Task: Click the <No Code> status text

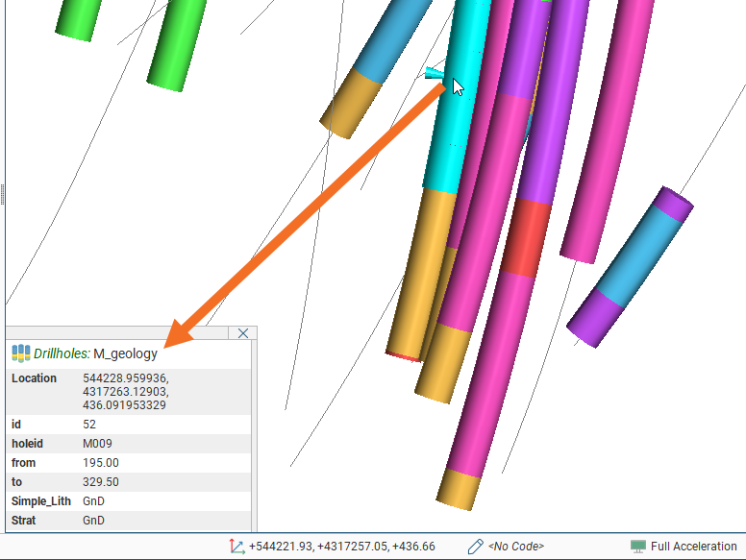Action: point(515,547)
